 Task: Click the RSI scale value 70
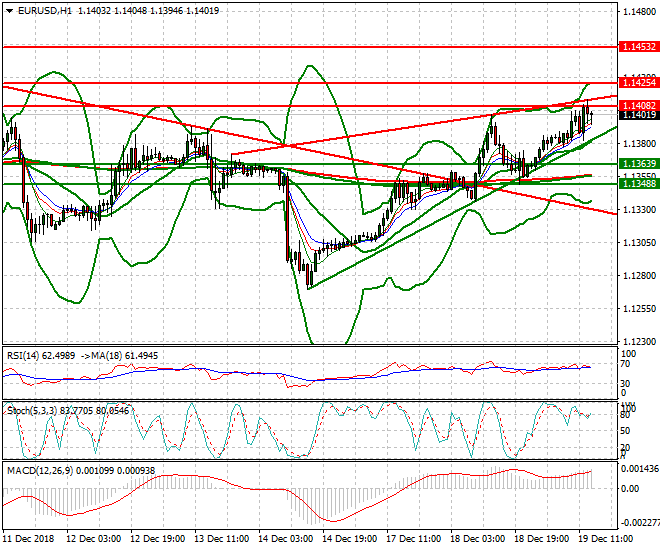point(625,364)
